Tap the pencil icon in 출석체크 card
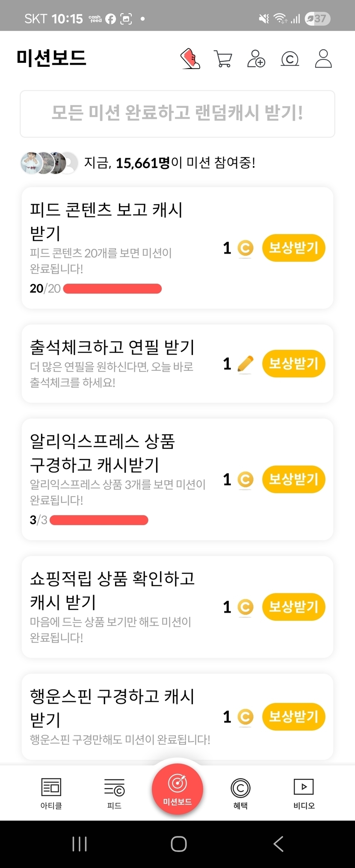The image size is (355, 868). coord(245,364)
